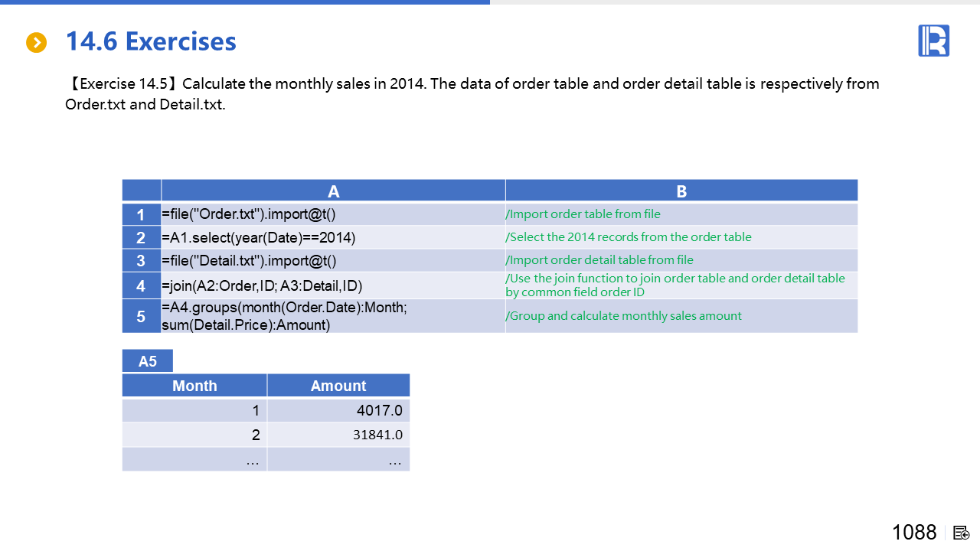
Task: Select the =join(A2:Order,ID; A3:Detail,ID) cell
Action: click(x=262, y=286)
